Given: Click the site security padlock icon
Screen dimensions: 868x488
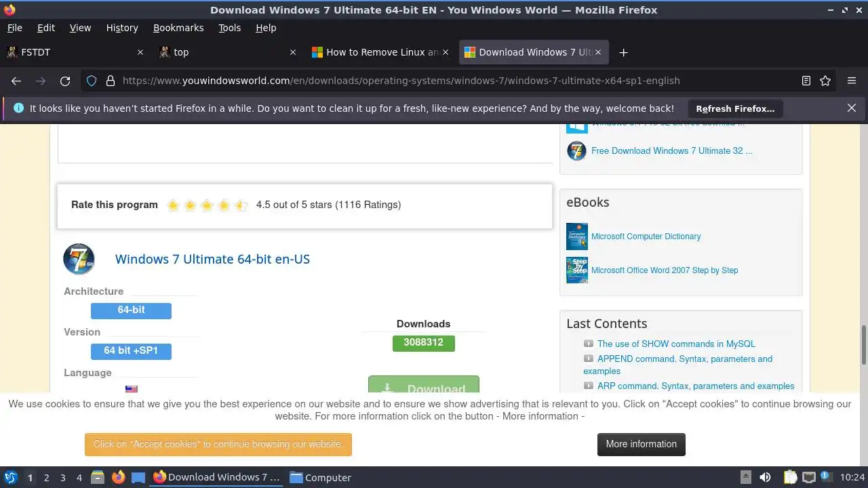Looking at the screenshot, I should click(x=111, y=81).
